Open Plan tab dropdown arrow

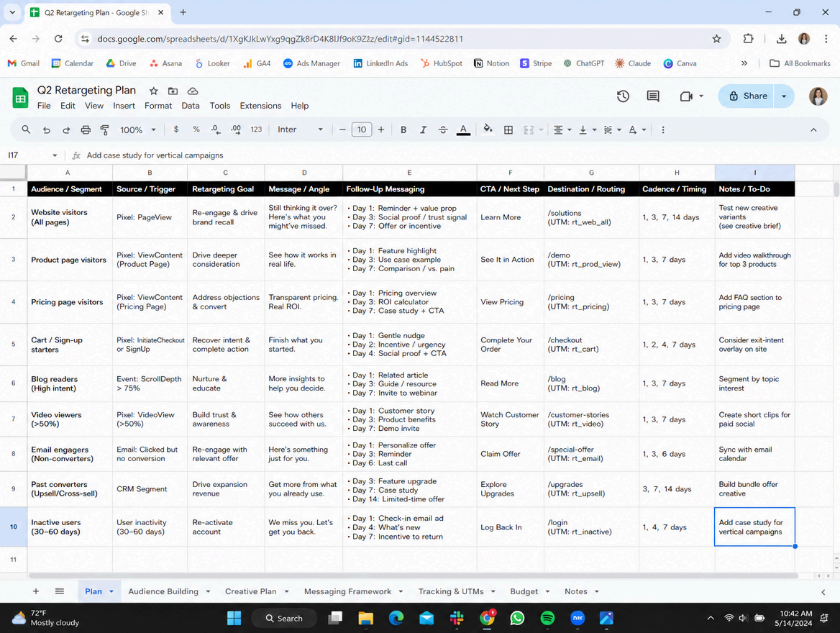coord(111,592)
